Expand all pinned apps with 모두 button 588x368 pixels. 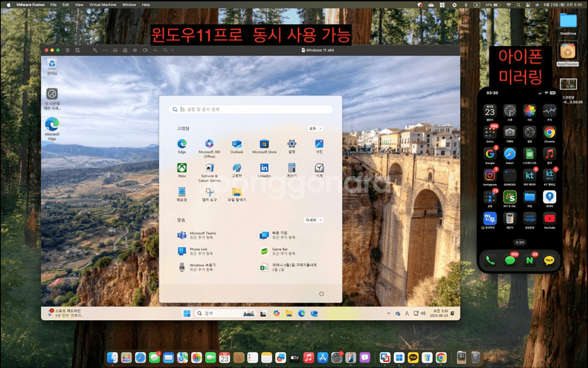315,128
